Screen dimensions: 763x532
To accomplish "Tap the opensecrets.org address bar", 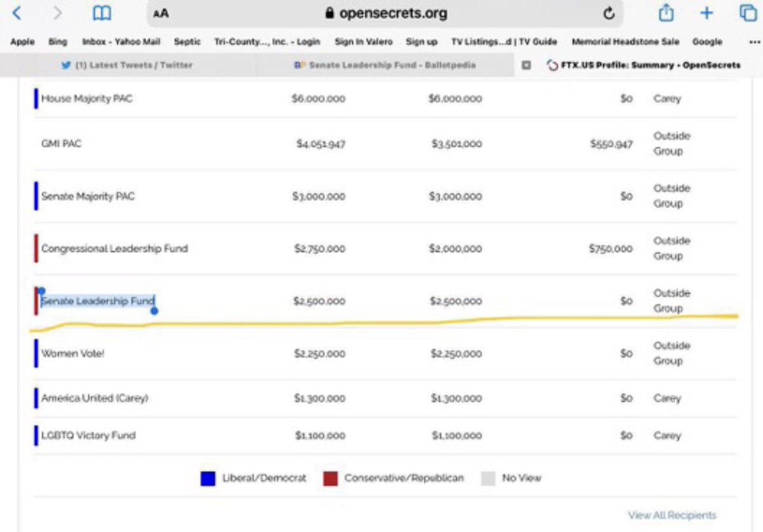I will 385,13.
